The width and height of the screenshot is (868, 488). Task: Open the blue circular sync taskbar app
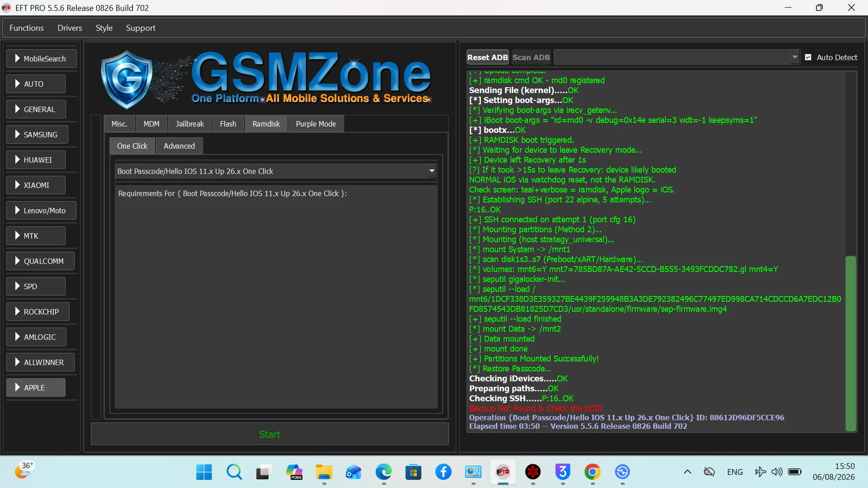(x=623, y=472)
